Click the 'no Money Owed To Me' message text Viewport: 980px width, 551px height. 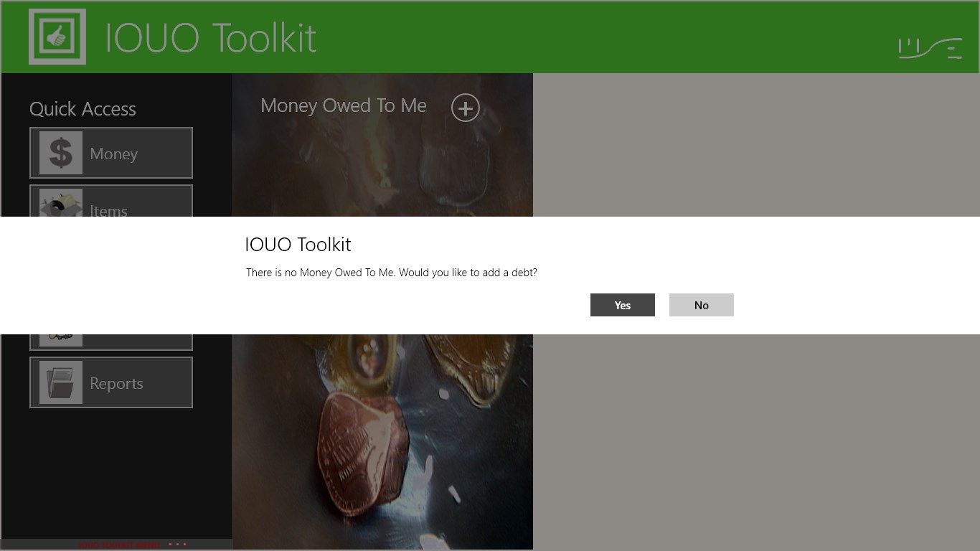tap(391, 273)
